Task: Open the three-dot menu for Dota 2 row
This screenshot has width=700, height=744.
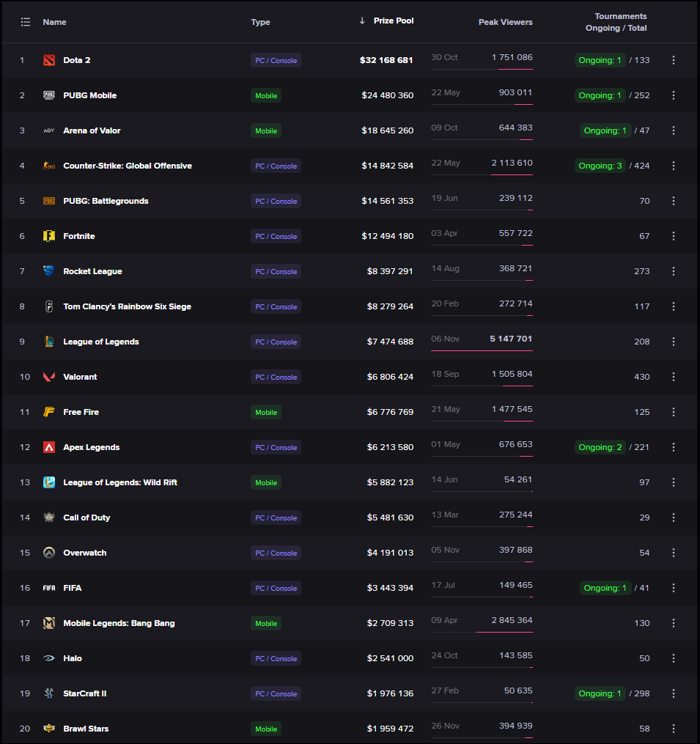Action: point(674,60)
